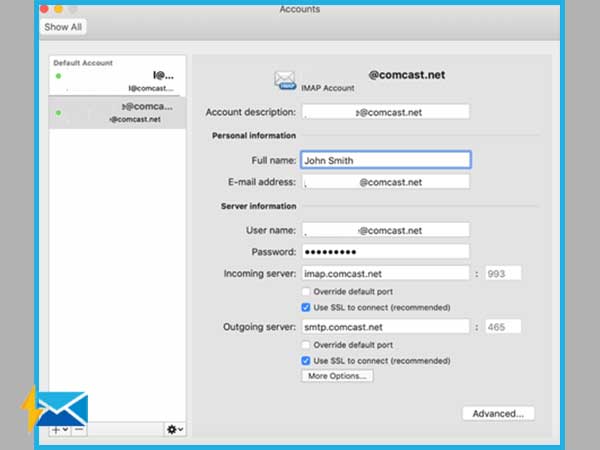The image size is (600, 450).
Task: Click the Full name field with John Smith
Action: [x=386, y=160]
